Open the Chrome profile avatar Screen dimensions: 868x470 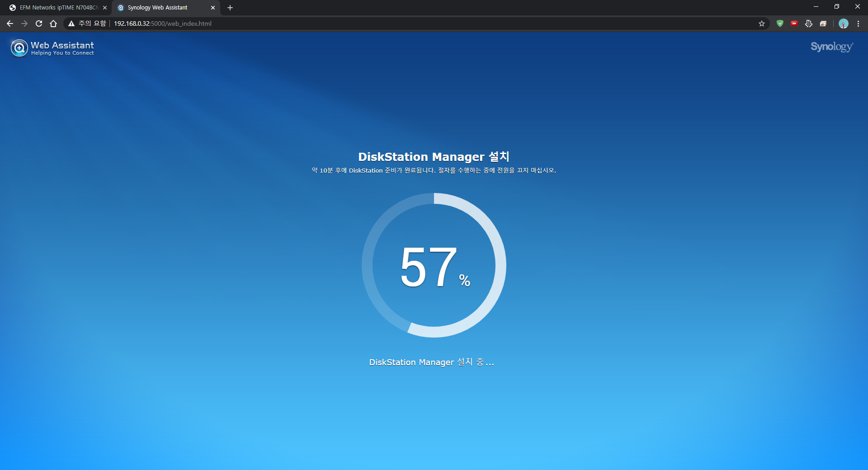point(844,23)
